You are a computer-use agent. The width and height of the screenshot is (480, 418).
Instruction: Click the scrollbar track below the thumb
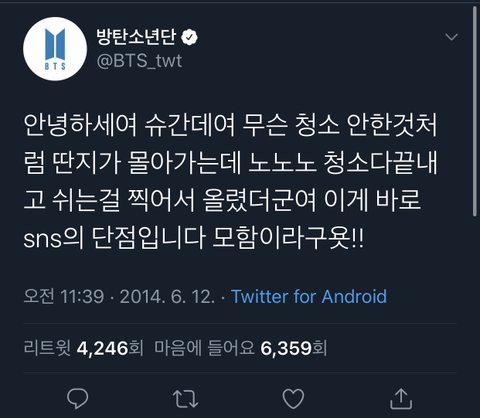(x=475, y=317)
